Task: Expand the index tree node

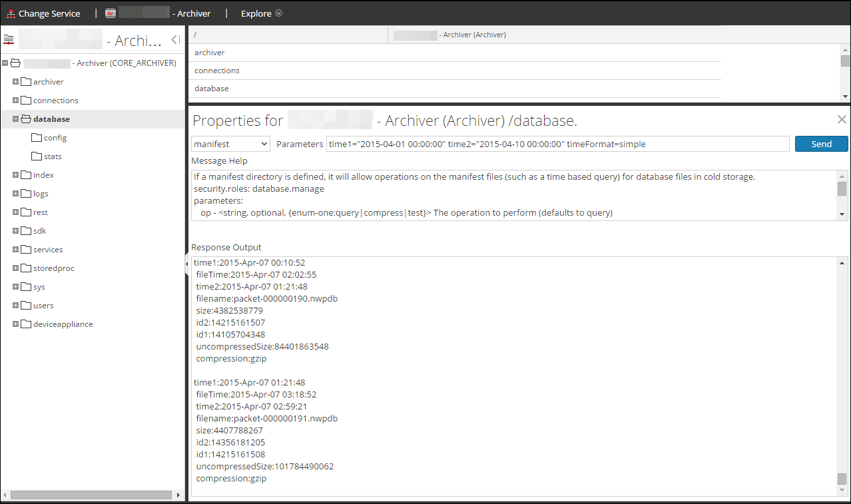Action: 16,175
